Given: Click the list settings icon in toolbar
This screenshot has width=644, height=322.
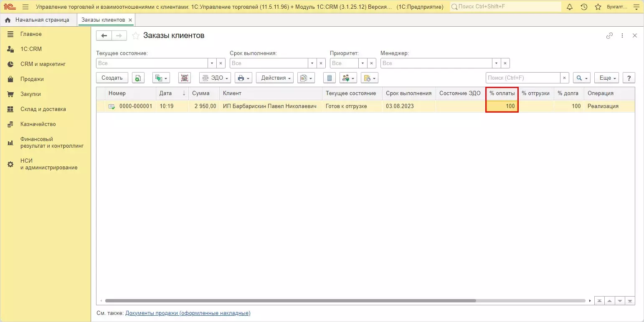Looking at the screenshot, I should 330,78.
